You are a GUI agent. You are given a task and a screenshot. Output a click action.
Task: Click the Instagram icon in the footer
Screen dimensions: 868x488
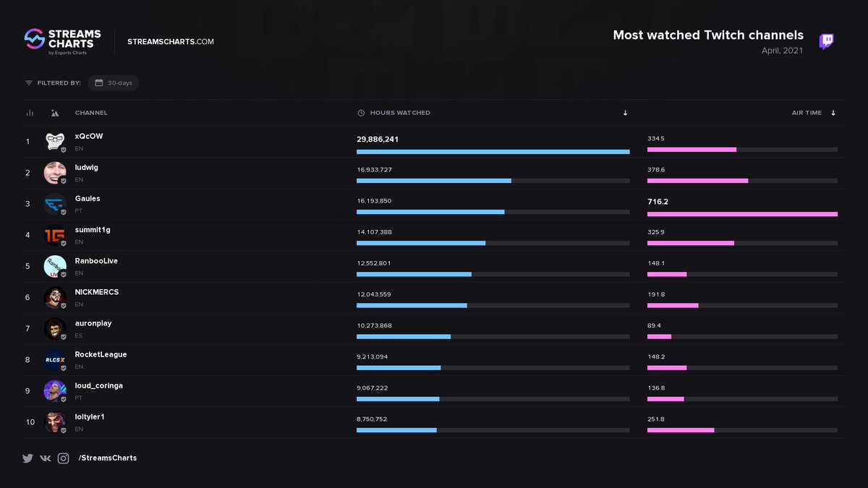point(64,458)
